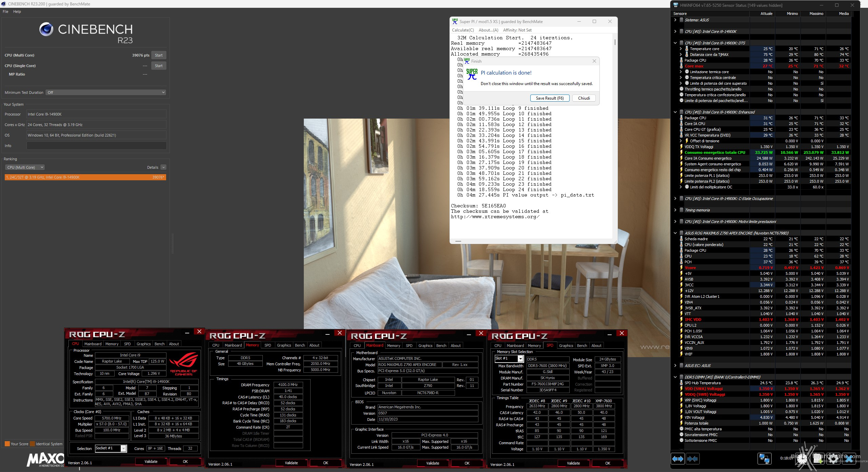The height and width of the screenshot is (472, 868).
Task: Open Cinebench File menu
Action: pyautogui.click(x=5, y=12)
